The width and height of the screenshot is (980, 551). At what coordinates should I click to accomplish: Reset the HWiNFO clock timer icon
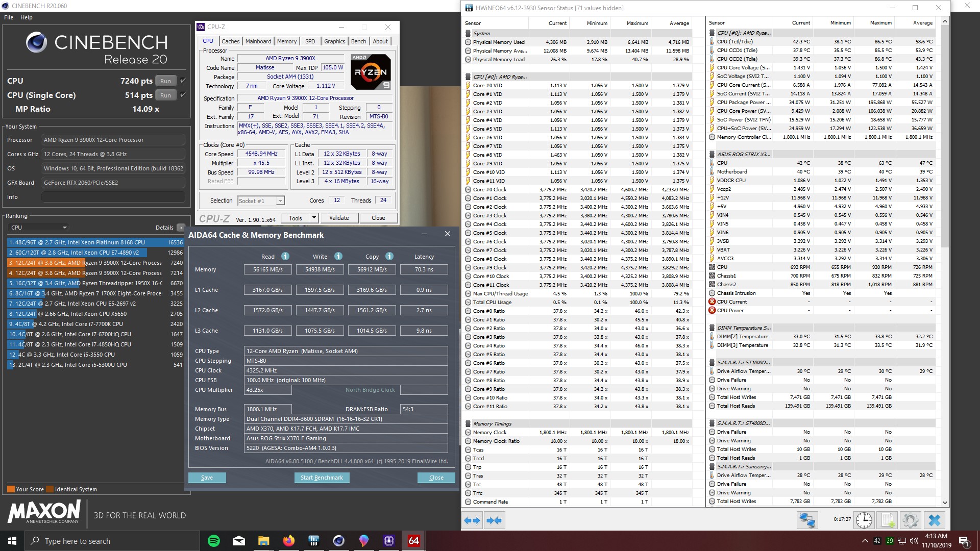[x=864, y=520]
